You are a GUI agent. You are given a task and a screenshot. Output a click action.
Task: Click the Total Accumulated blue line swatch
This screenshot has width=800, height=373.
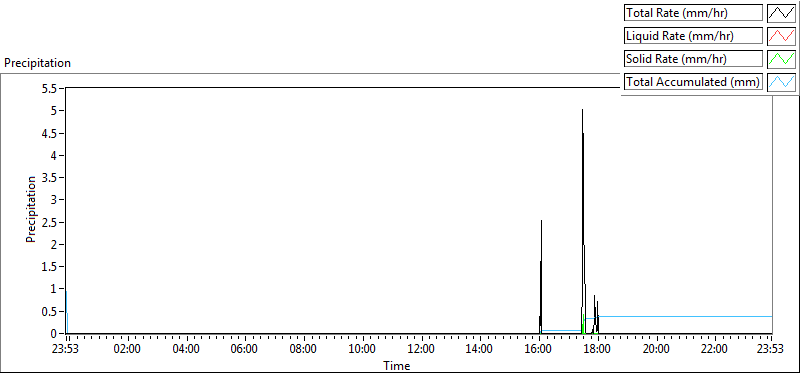tap(782, 82)
